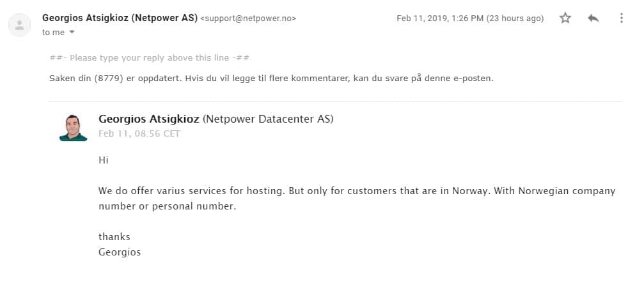Image resolution: width=644 pixels, height=281 pixels.
Task: Click the 'Georgios' signature at bottom
Action: (x=120, y=252)
